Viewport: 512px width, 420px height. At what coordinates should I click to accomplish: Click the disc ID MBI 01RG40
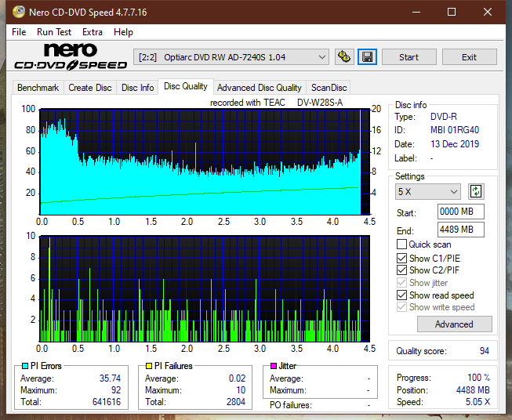point(455,130)
